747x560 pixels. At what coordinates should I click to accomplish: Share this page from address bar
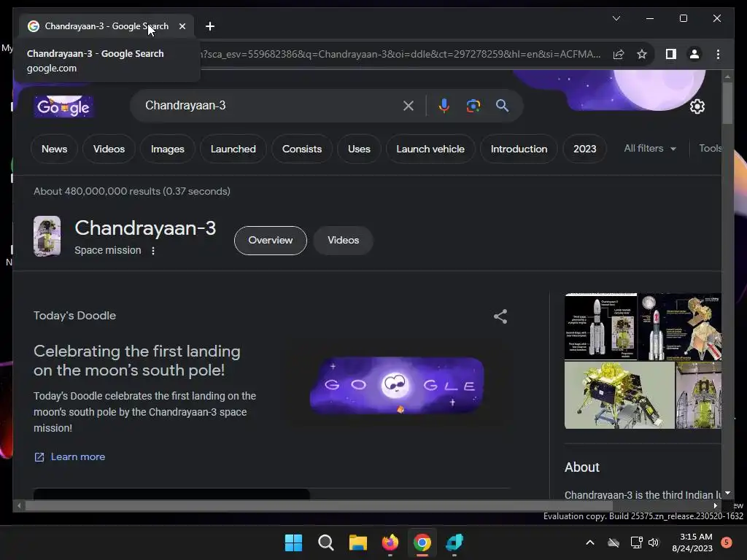619,54
